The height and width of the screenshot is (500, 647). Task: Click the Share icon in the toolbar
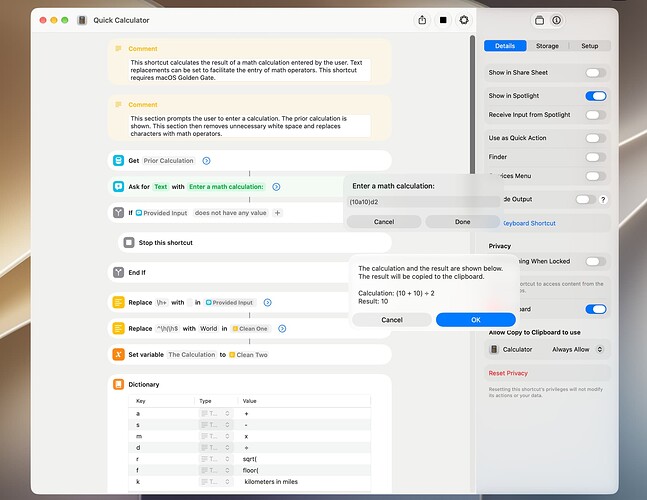[422, 20]
